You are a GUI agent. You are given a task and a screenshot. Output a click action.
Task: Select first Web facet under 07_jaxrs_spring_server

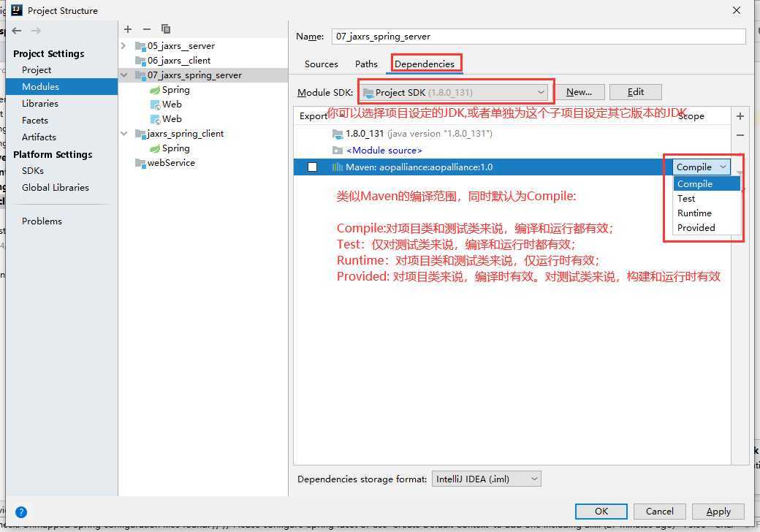tap(172, 104)
